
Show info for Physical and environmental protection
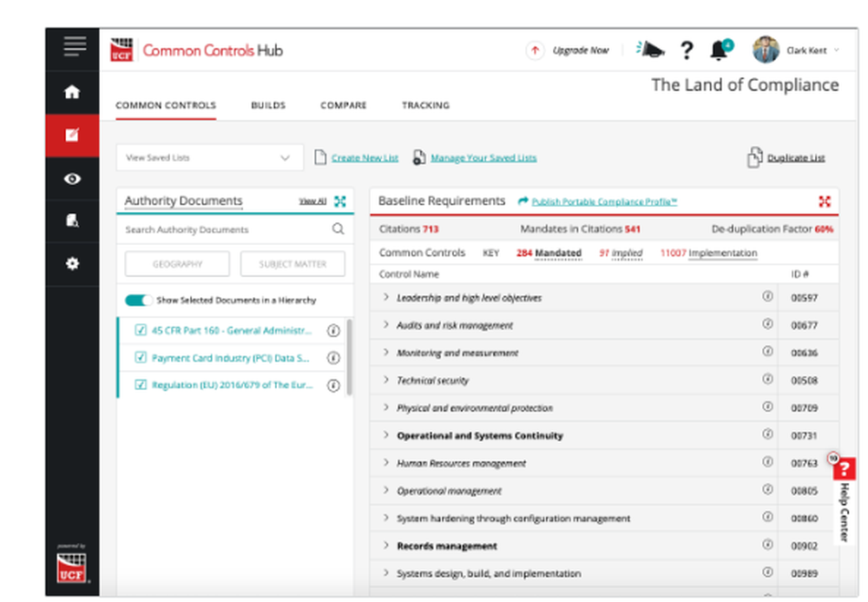[767, 407]
